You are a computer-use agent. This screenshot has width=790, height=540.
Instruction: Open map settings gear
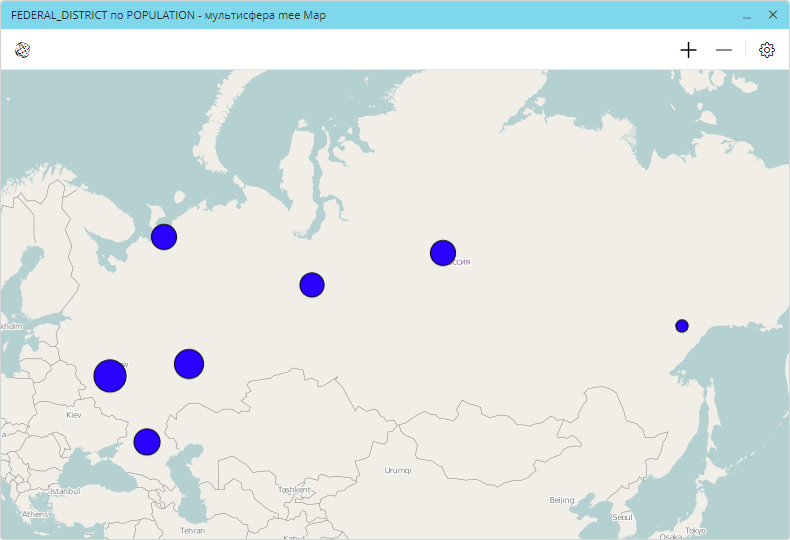[x=767, y=50]
